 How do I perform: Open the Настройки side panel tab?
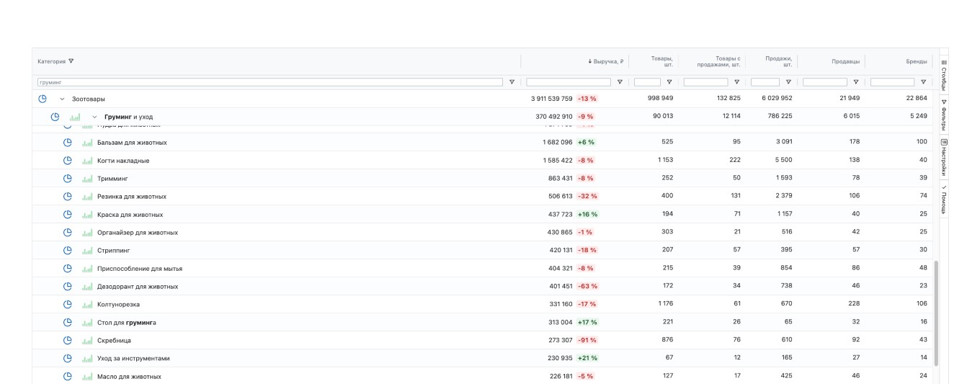[x=944, y=157]
